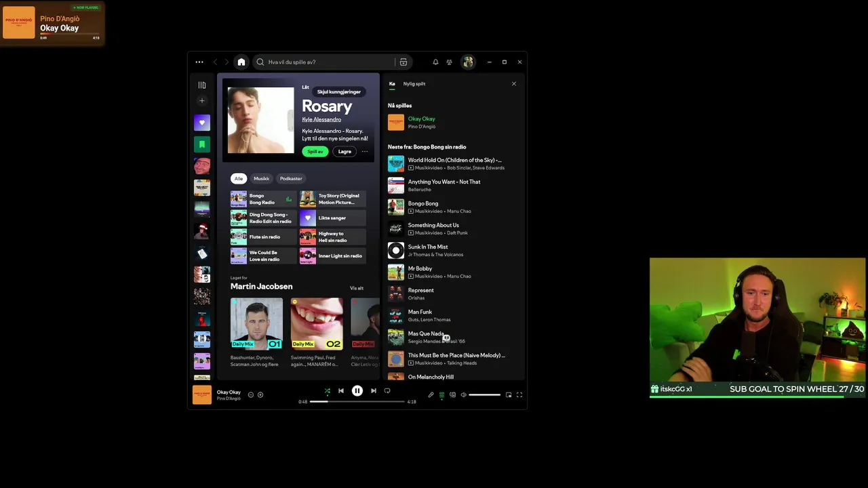868x488 pixels.
Task: Select the 'Alle' filter chip
Action: point(239,178)
